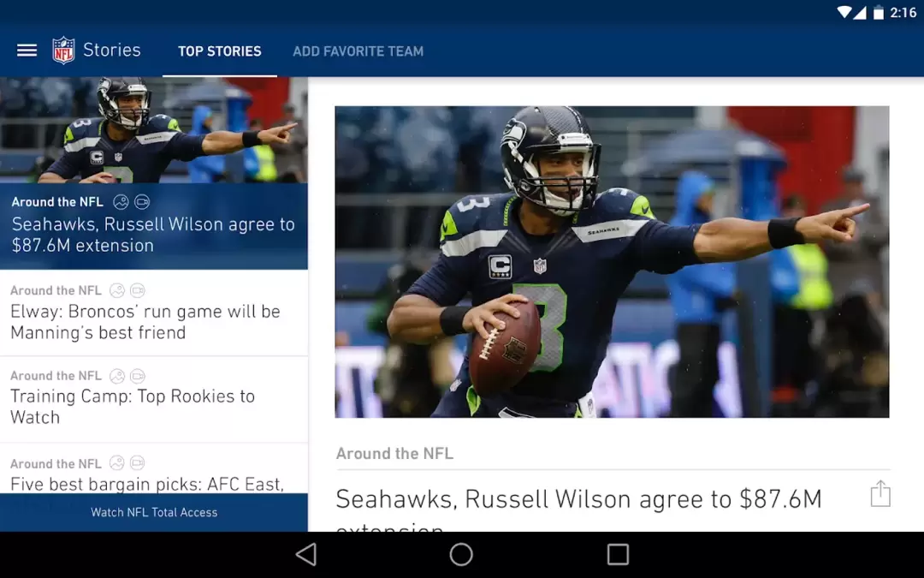Tap video icon on Training Camp story
The height and width of the screenshot is (578, 924).
[x=137, y=376]
